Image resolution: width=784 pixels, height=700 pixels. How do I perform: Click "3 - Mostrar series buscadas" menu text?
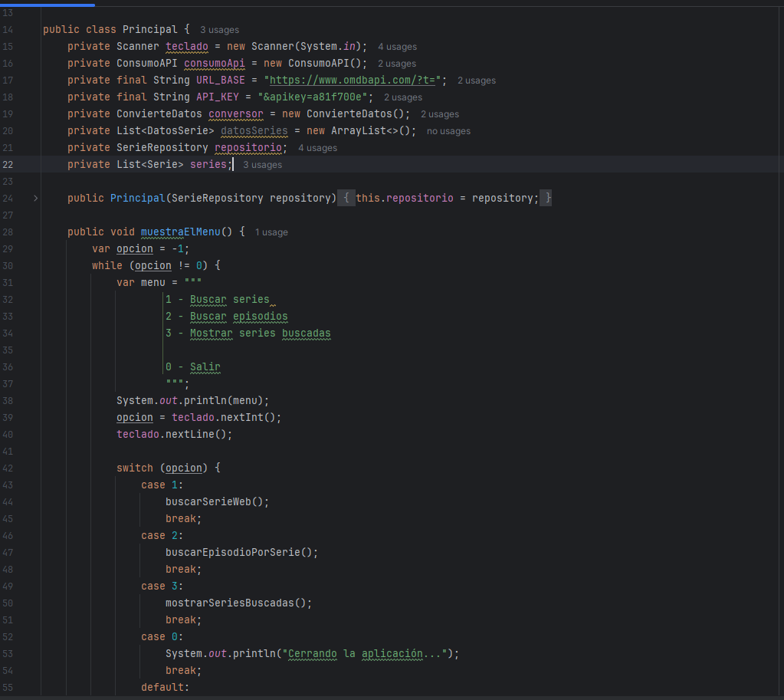248,333
